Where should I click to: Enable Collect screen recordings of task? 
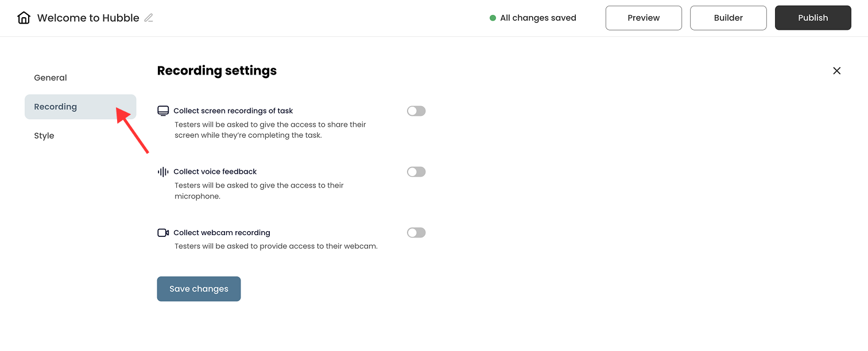(x=416, y=111)
